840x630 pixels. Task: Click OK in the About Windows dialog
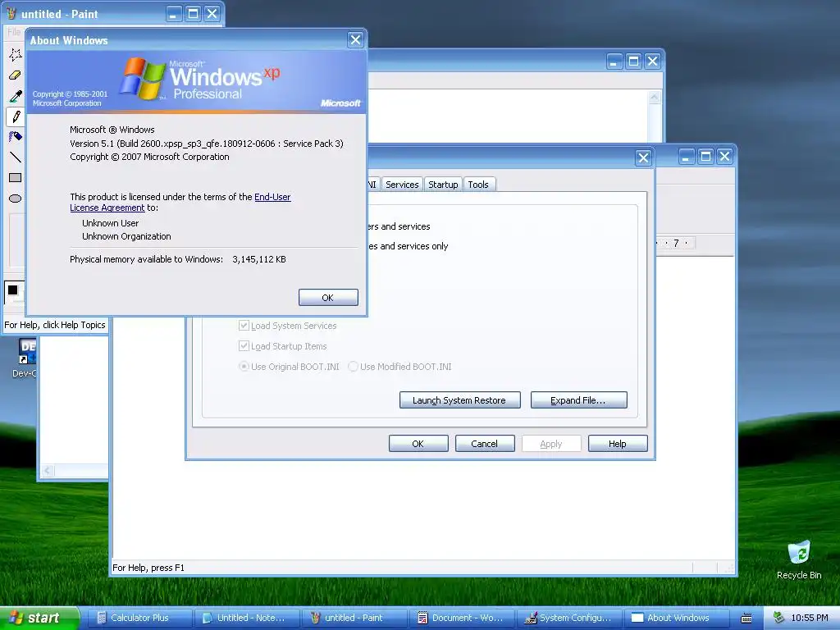click(328, 297)
